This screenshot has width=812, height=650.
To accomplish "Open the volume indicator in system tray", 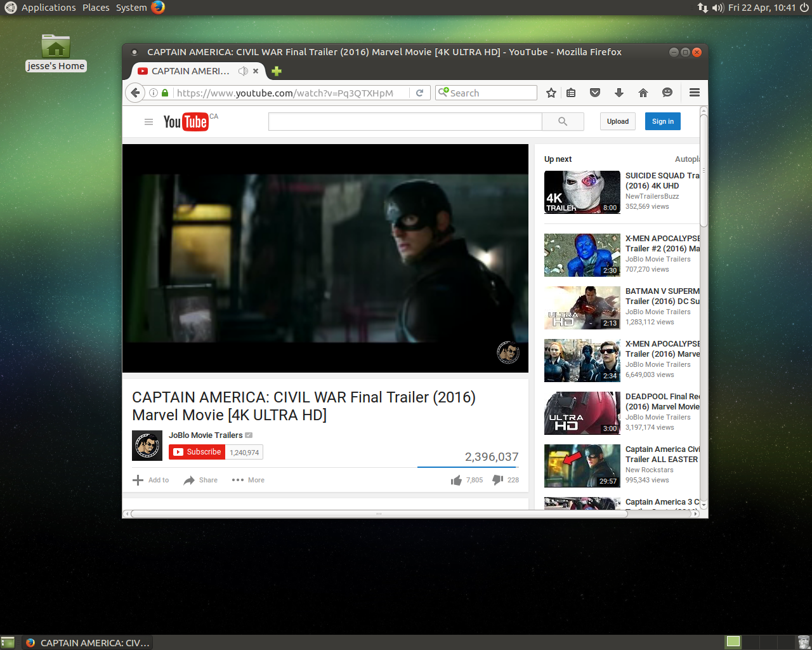I will pyautogui.click(x=718, y=8).
